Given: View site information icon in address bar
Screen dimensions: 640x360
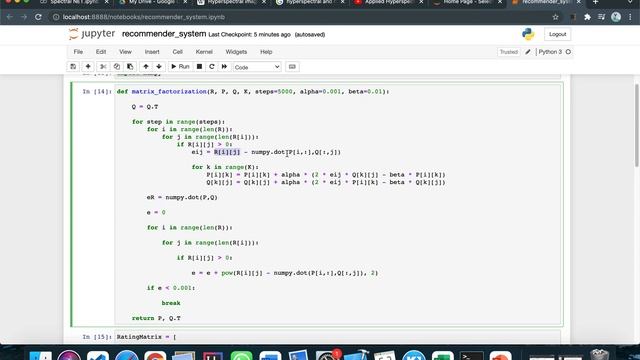Looking at the screenshot, I should click(56, 17).
